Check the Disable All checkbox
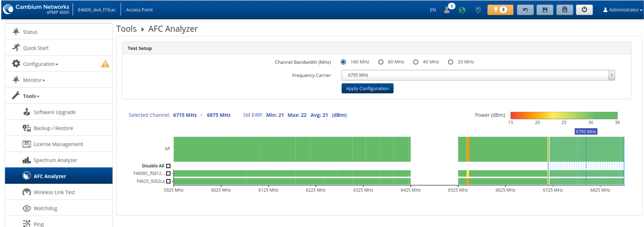The width and height of the screenshot is (644, 227). pos(168,166)
